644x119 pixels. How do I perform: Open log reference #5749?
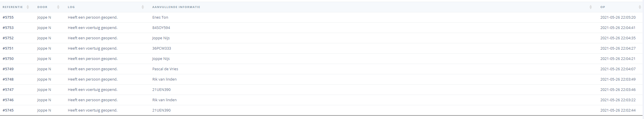pos(8,69)
